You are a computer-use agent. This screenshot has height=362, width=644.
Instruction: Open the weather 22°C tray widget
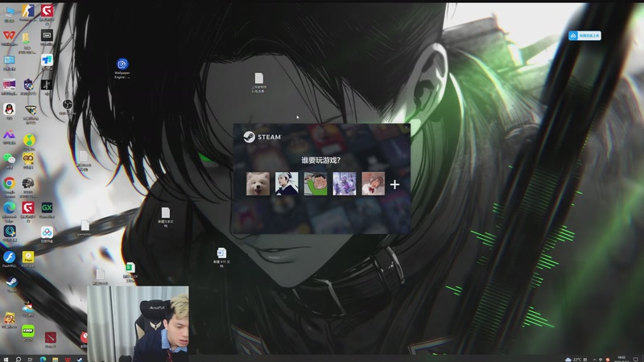click(x=576, y=359)
